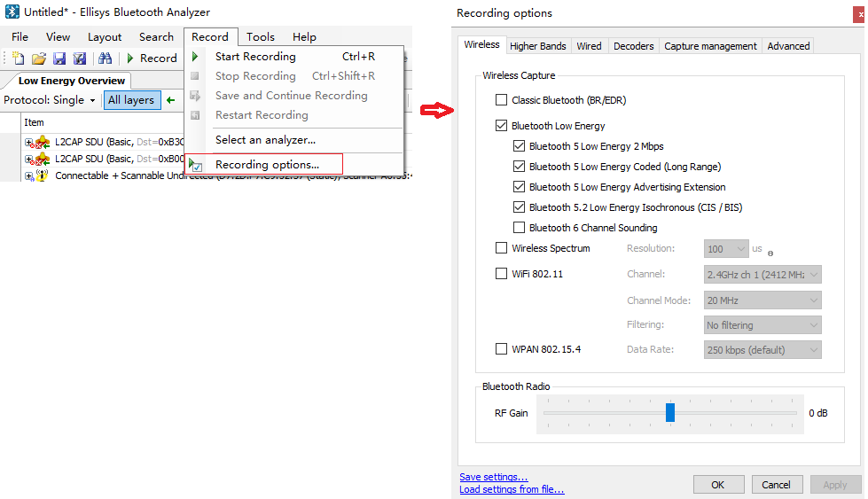Click the Save settings link

click(x=493, y=477)
